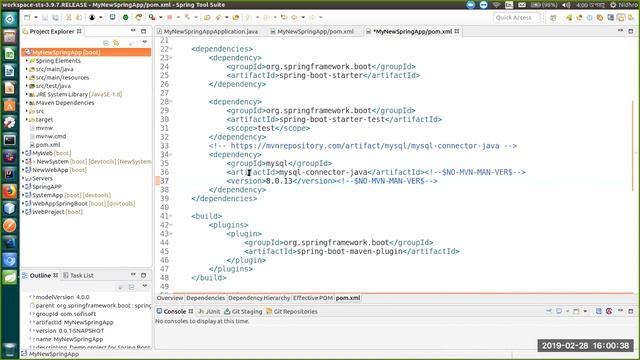Screen dimensions: 640x360
Task: Select the pom.xml source tab
Action: [348, 298]
